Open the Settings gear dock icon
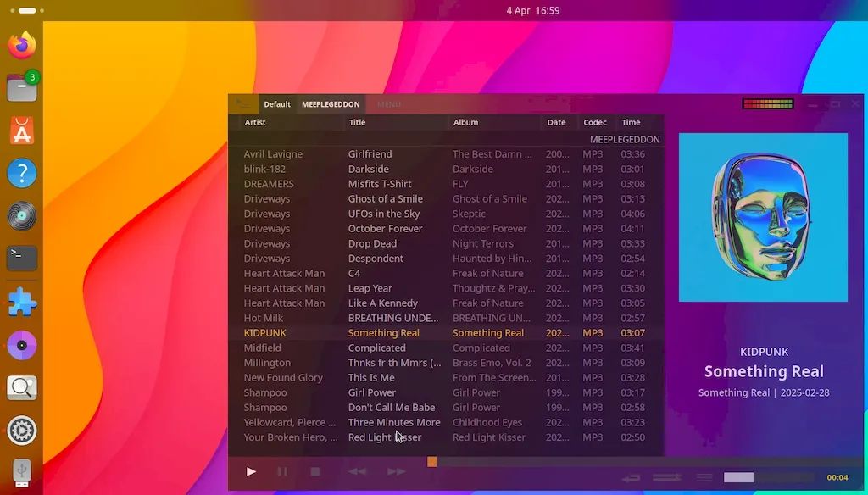Screen dimensions: 868x495 tap(22, 431)
